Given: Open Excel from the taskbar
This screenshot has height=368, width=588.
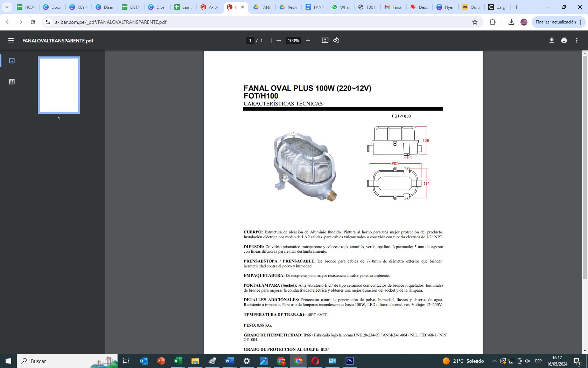Looking at the screenshot, I should [178, 361].
